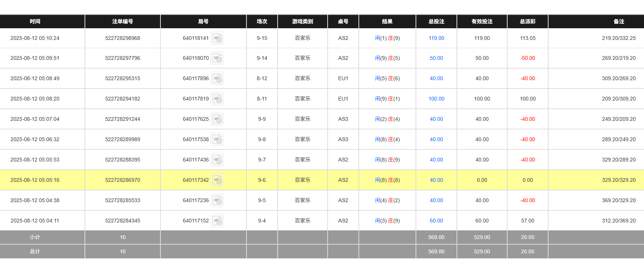This screenshot has width=644, height=268.
Task: Select order number 522728286970 in highlighted row
Action: coord(122,180)
